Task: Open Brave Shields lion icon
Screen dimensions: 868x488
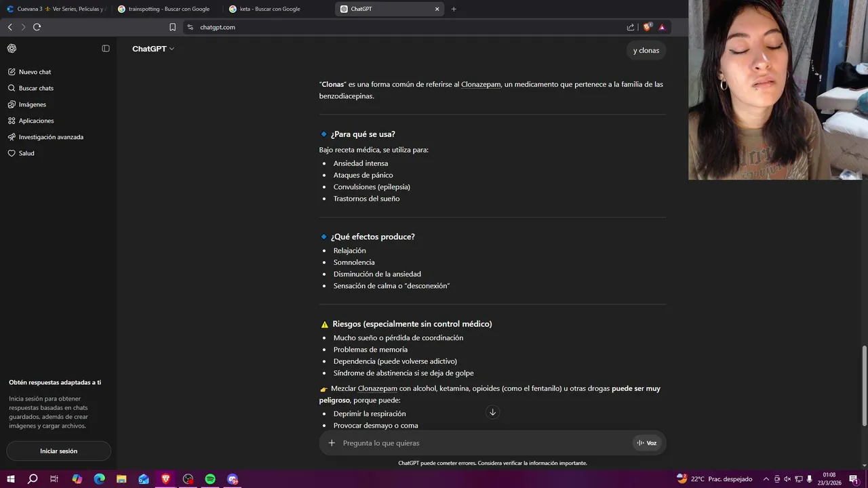Action: (x=647, y=27)
